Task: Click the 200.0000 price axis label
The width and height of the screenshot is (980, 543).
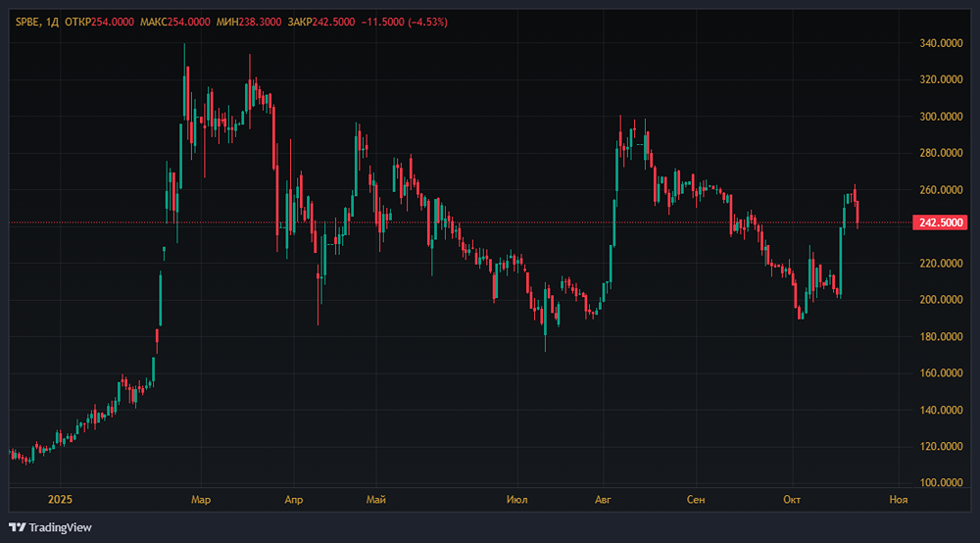Action: (941, 299)
